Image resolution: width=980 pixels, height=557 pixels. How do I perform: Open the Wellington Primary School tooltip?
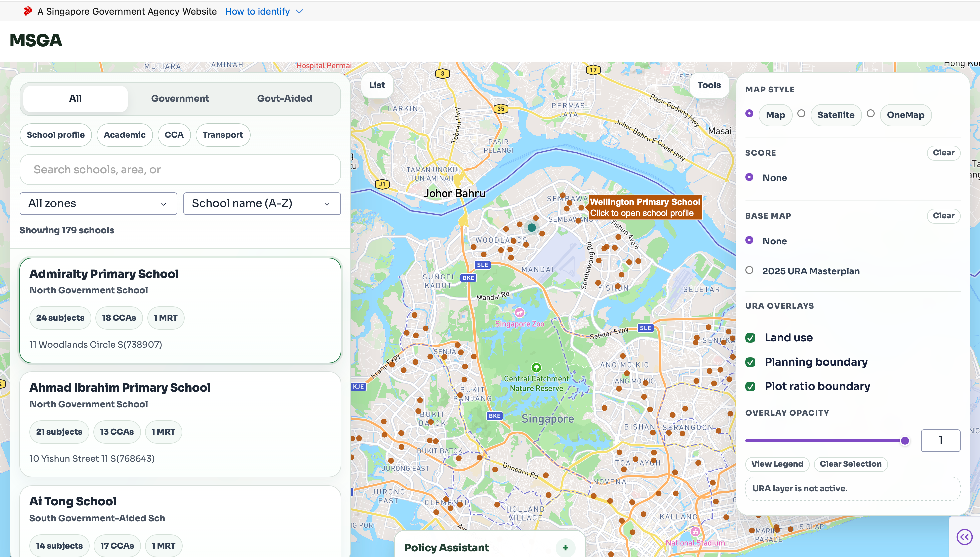tap(645, 207)
